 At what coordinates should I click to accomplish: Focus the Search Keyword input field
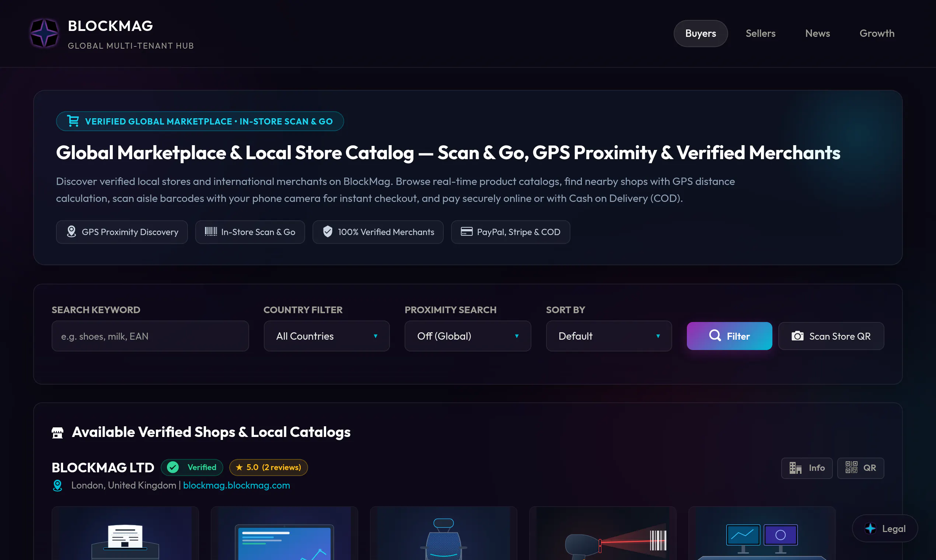(150, 336)
